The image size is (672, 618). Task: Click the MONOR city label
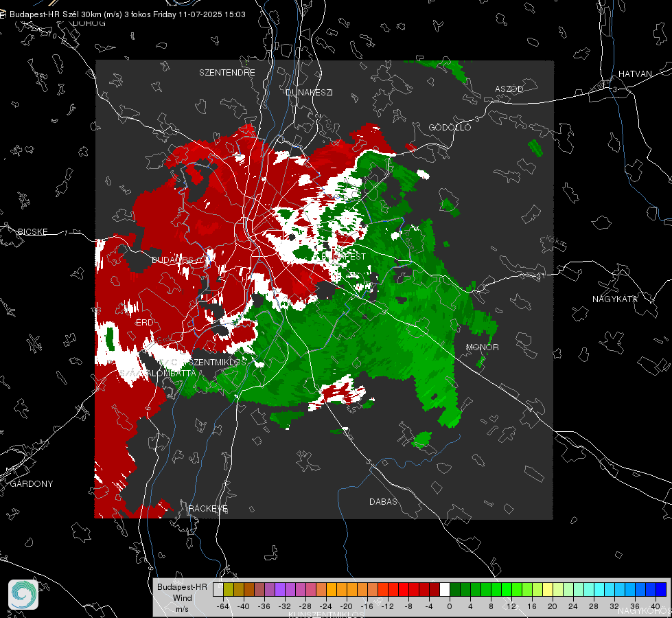click(x=482, y=347)
